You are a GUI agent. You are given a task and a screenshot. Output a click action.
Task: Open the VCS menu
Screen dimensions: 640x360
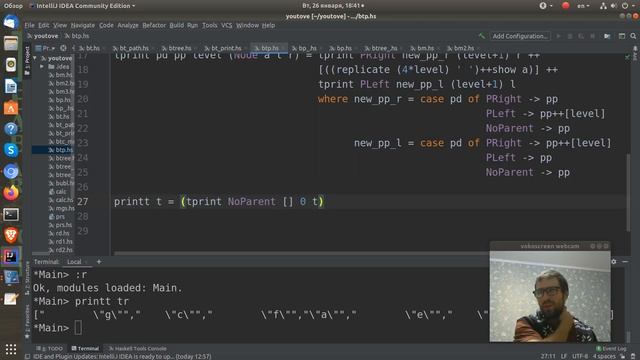[227, 25]
